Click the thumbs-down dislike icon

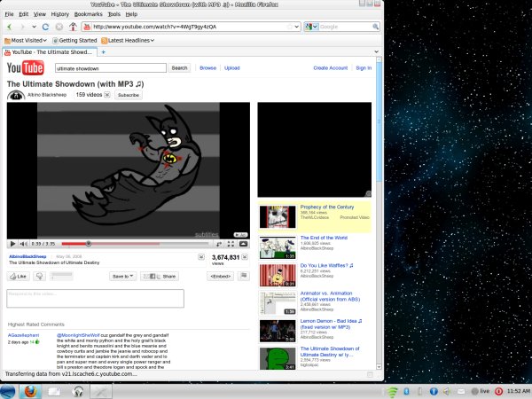pos(40,276)
